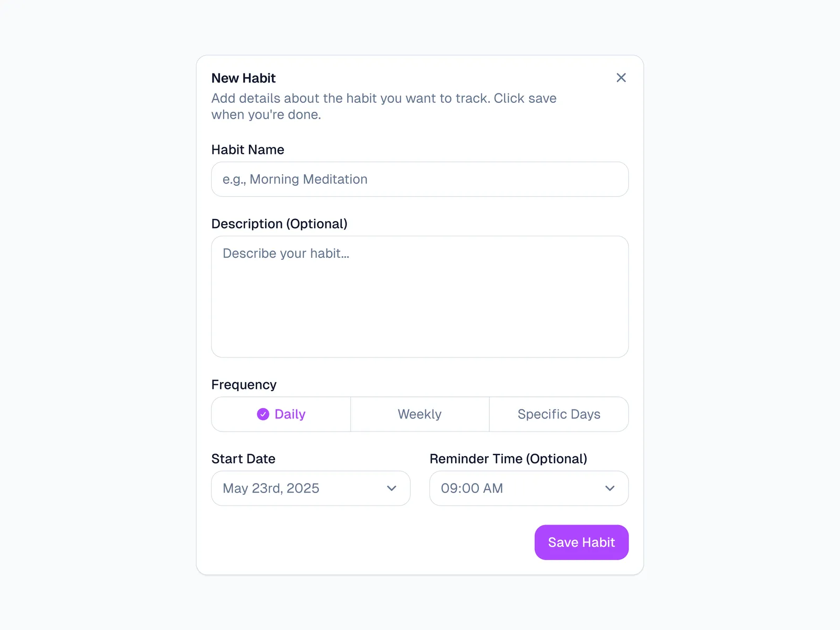This screenshot has width=840, height=630.
Task: Click into the Describe your habit textarea
Action: coord(419,297)
